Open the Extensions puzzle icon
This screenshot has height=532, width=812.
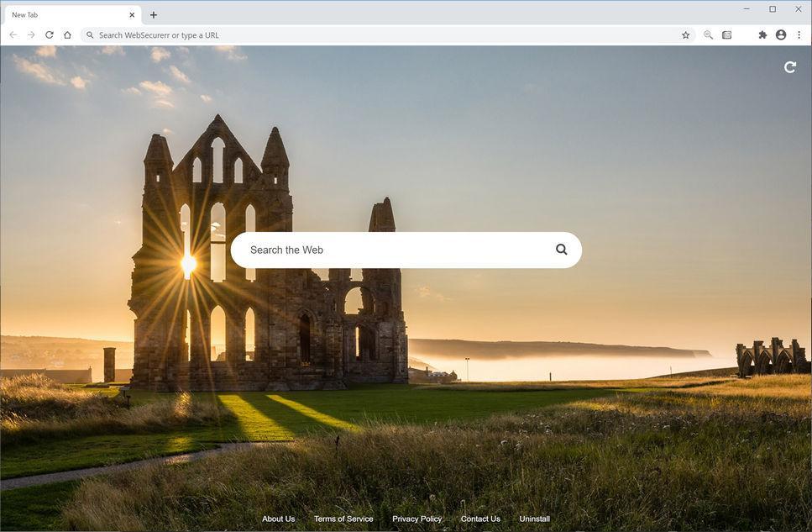(762, 34)
